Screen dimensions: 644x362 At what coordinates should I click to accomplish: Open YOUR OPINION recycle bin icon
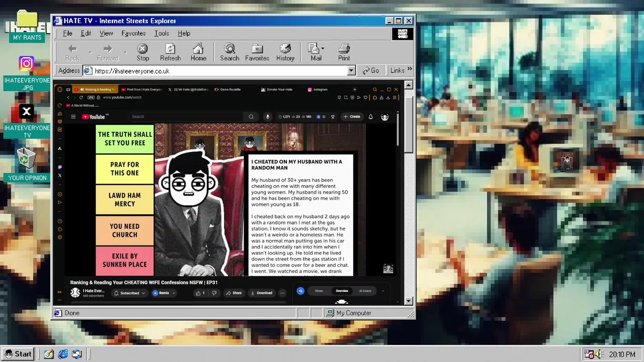tap(27, 165)
